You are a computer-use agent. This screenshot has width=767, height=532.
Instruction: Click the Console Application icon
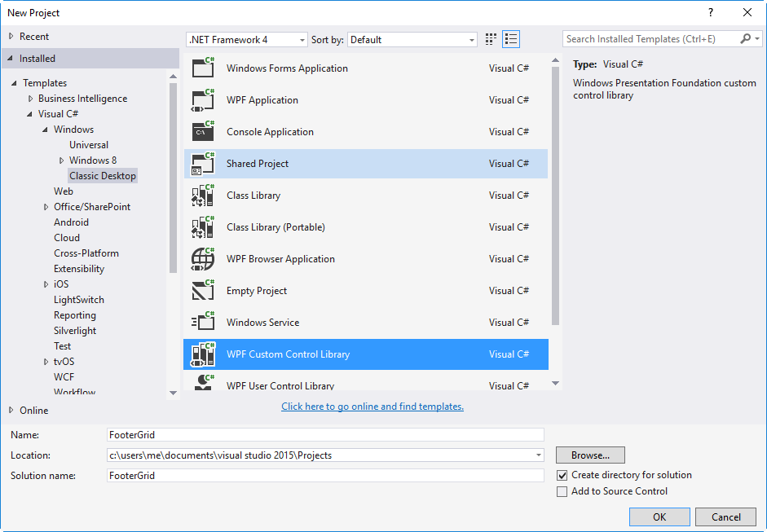coord(202,131)
